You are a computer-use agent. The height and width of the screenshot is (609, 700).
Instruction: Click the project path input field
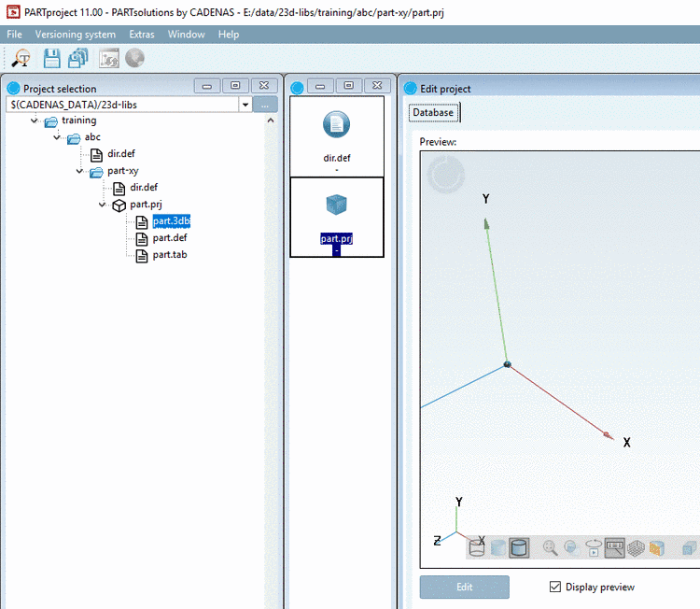pyautogui.click(x=123, y=105)
